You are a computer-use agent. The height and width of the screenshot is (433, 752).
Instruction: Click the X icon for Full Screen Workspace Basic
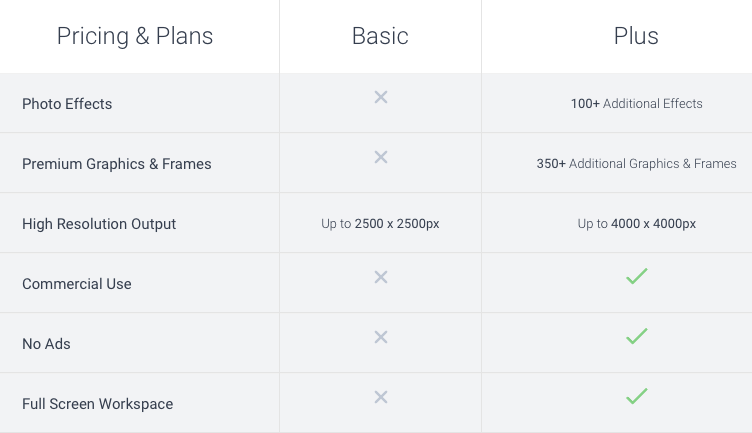point(381,397)
